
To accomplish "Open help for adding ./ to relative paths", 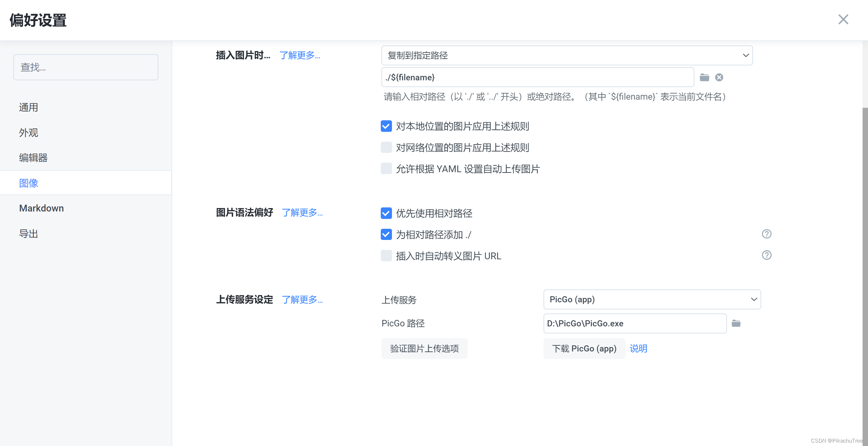I will click(x=766, y=234).
